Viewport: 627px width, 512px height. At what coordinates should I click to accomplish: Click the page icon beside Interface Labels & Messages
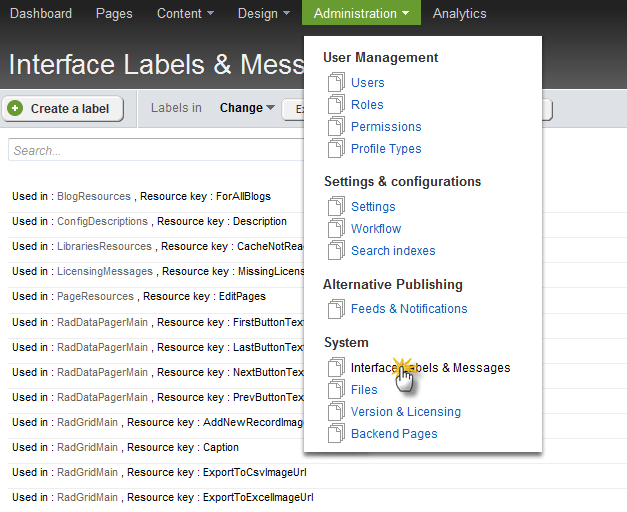(336, 367)
